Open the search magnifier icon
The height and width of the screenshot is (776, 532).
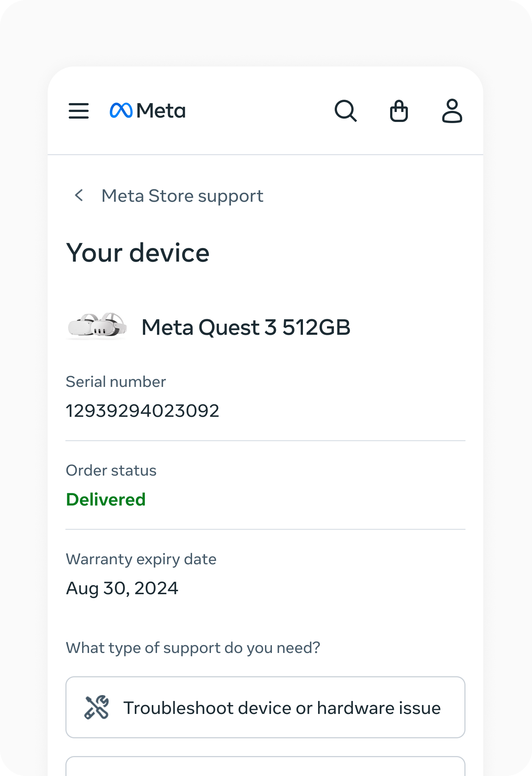coord(345,111)
